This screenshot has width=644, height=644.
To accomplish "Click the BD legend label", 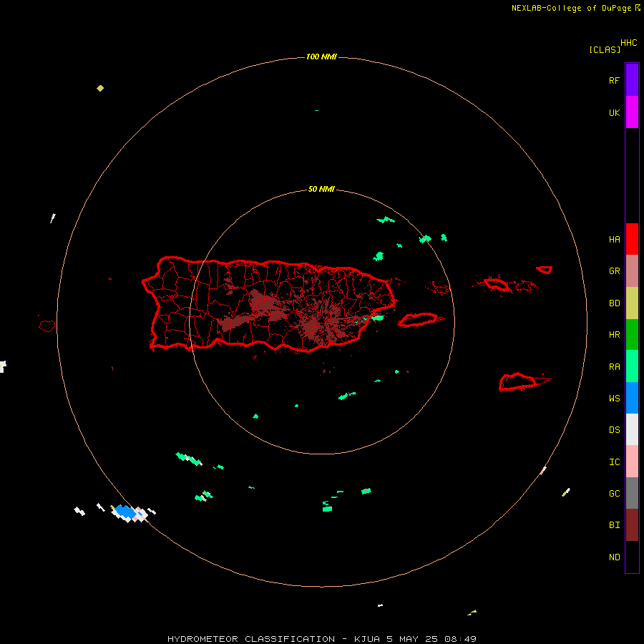I will point(614,303).
